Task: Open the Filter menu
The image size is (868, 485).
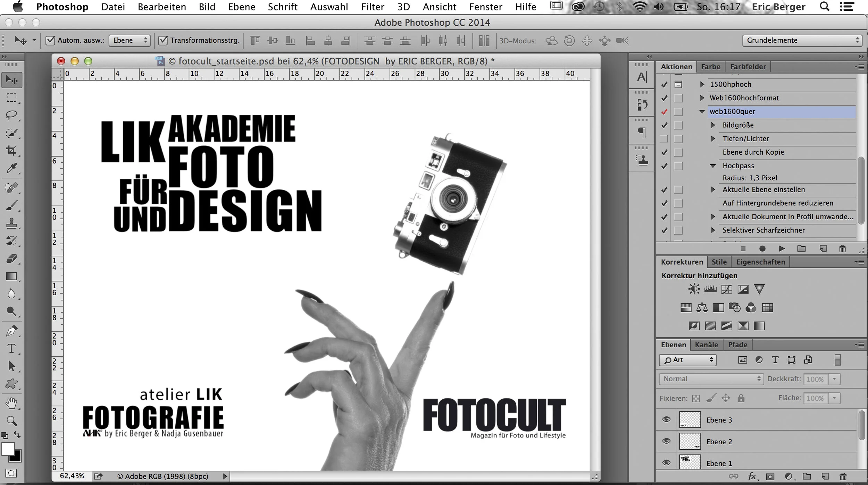Action: (x=372, y=7)
